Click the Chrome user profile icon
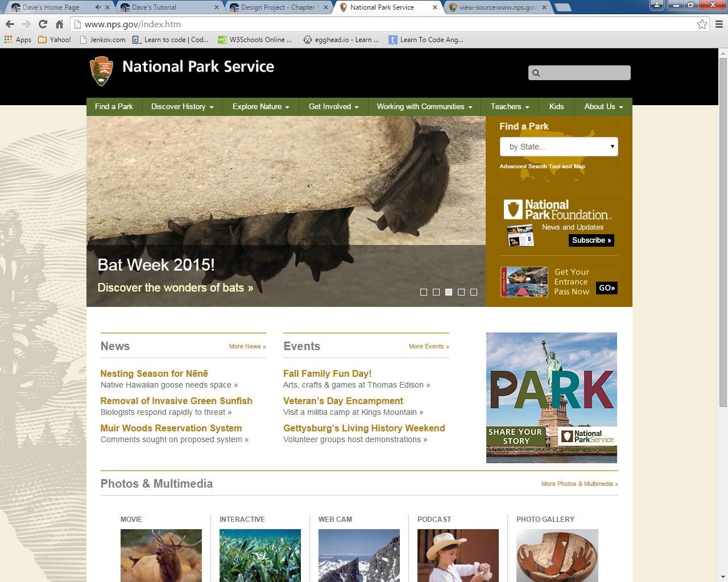Image resolution: width=728 pixels, height=582 pixels. click(x=657, y=5)
